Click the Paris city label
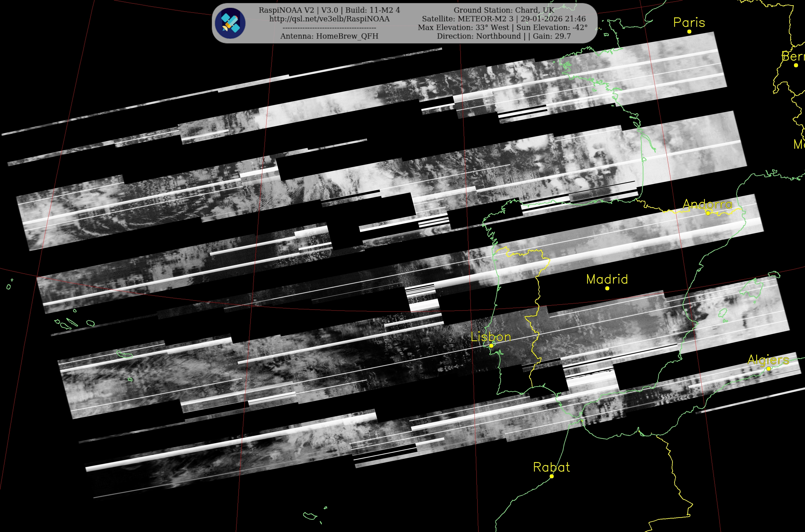Screen dimensions: 805x532 [x=689, y=22]
